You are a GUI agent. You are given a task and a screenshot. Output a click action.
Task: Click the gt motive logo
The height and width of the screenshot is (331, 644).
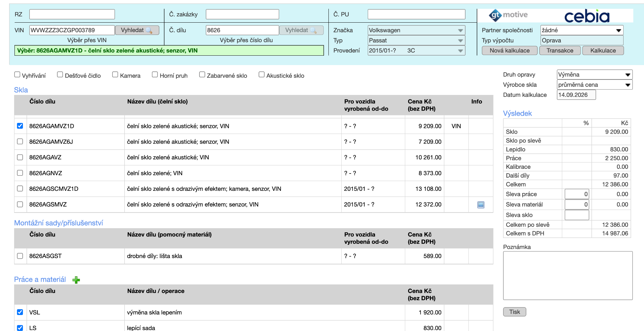click(508, 15)
